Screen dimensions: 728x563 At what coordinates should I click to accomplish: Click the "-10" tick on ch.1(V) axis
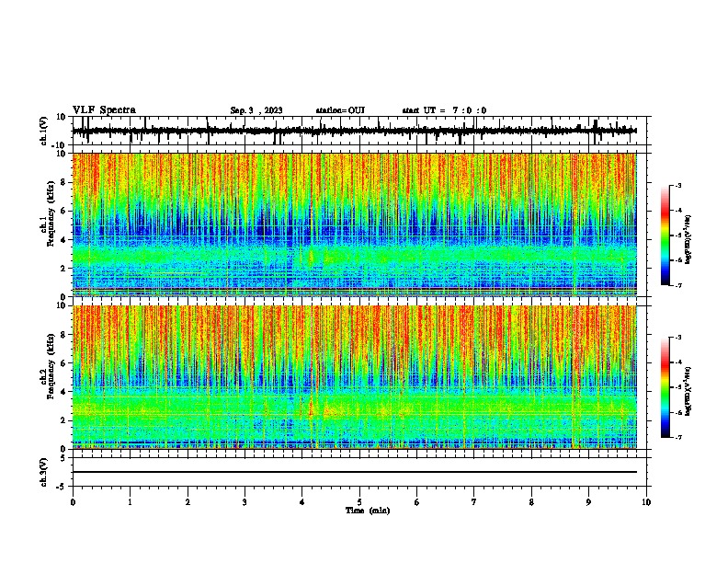60,144
